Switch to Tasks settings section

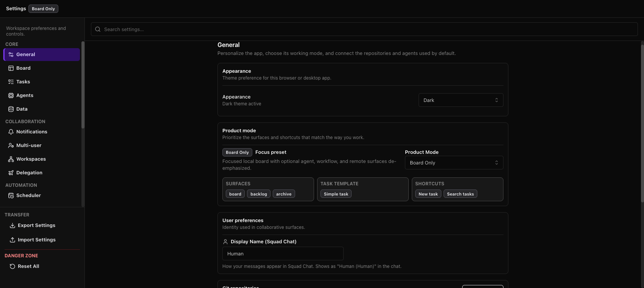(x=42, y=82)
